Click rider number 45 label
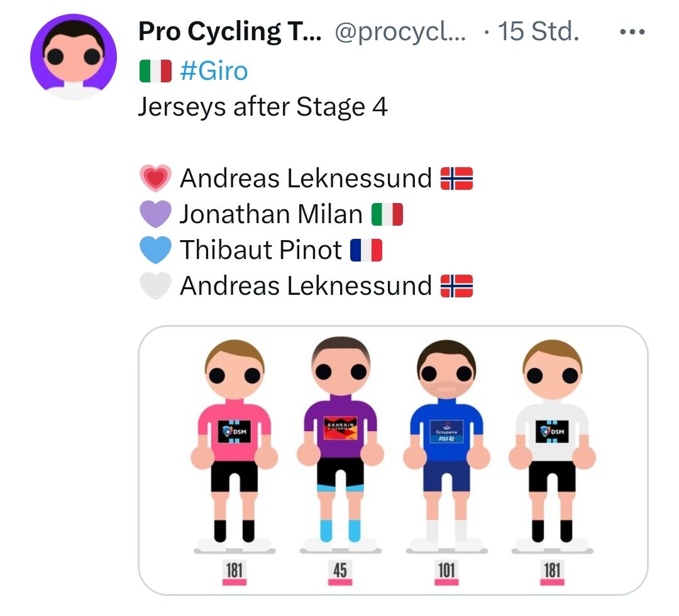This screenshot has height=616, width=679. pyautogui.click(x=340, y=570)
